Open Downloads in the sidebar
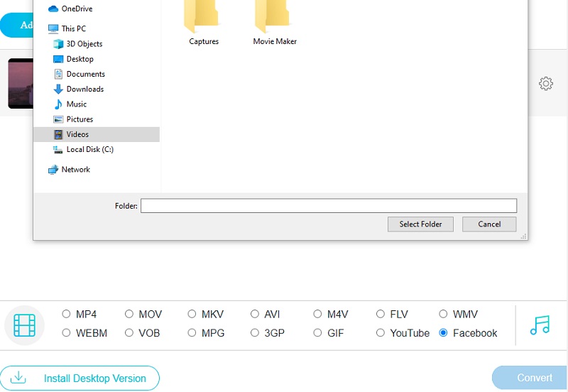 84,89
